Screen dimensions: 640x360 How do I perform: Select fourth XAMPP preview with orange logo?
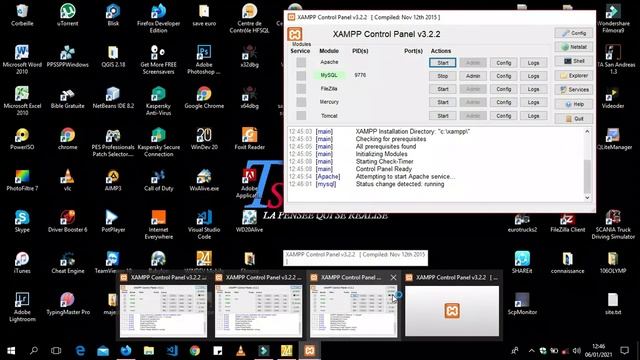pyautogui.click(x=452, y=306)
